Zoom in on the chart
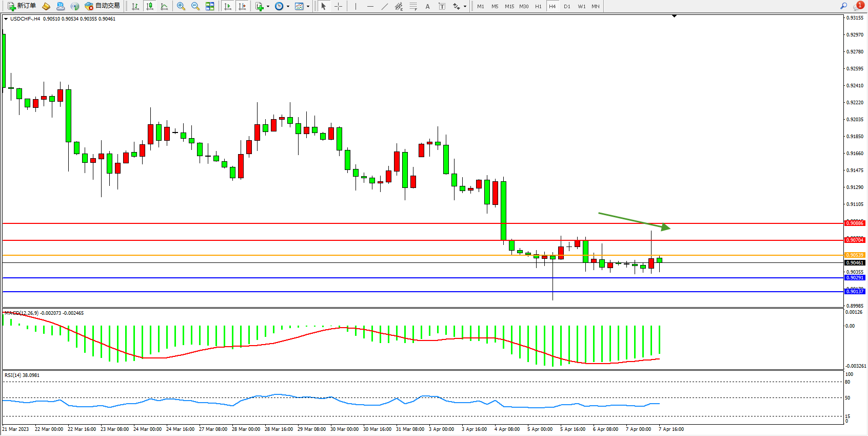 (x=181, y=6)
